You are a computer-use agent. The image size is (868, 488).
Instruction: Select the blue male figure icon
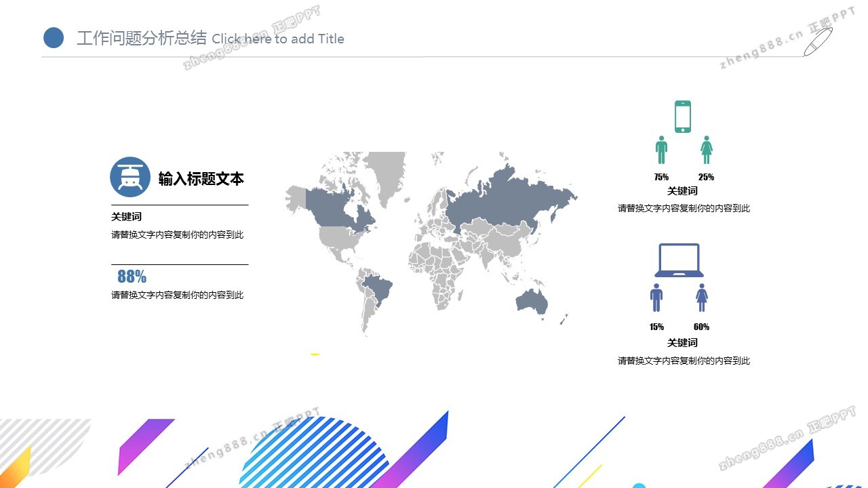[x=656, y=298]
